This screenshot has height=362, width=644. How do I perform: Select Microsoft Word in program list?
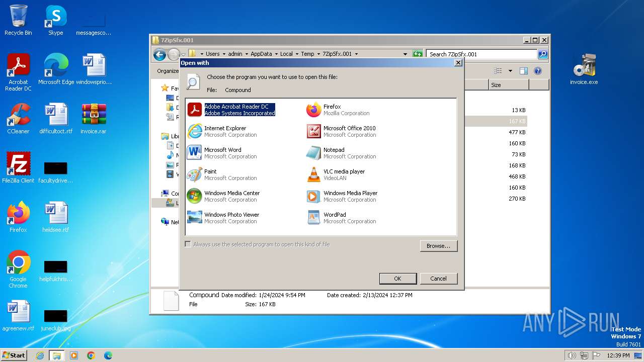(x=222, y=153)
